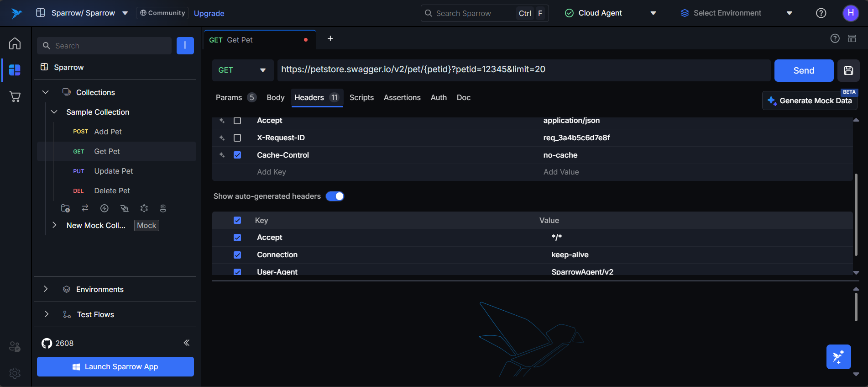Switch to the Params tab

click(229, 97)
